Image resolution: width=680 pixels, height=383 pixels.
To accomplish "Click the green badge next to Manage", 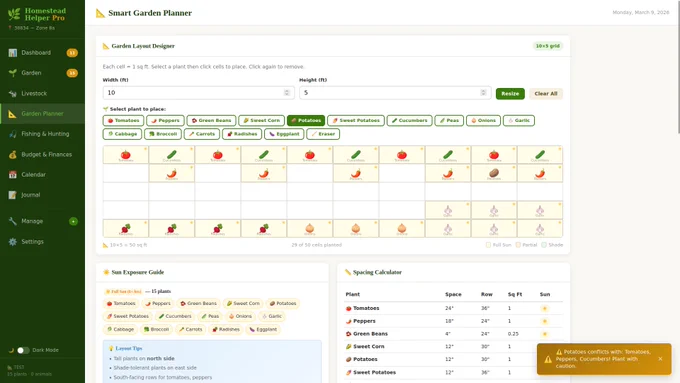I will click(73, 222).
